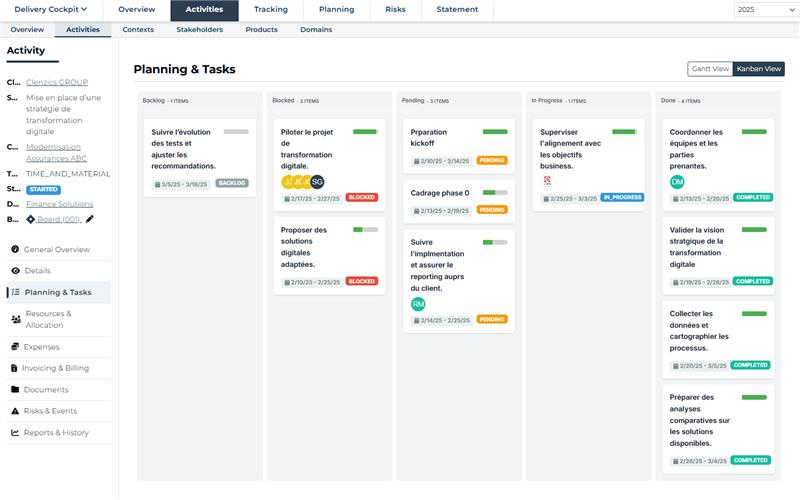Image resolution: width=800 pixels, height=500 pixels.
Task: Edit board with the pencil icon
Action: click(x=90, y=219)
